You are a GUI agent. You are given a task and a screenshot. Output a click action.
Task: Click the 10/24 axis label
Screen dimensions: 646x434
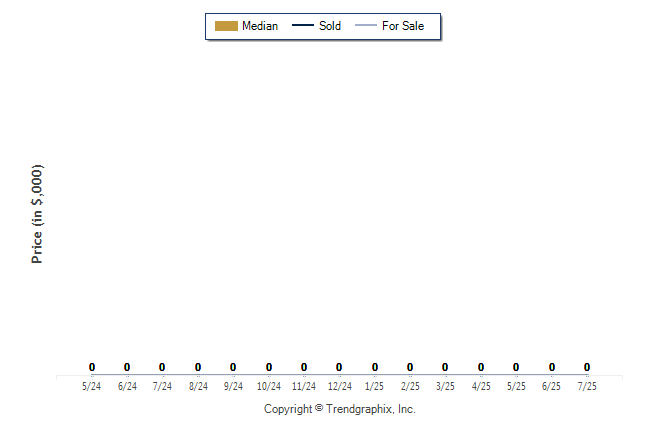click(269, 386)
